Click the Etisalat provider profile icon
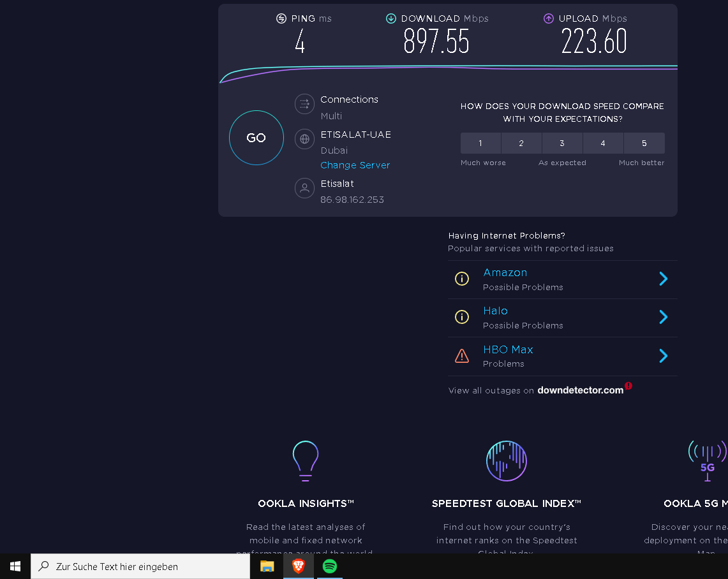The image size is (728, 579). [304, 188]
